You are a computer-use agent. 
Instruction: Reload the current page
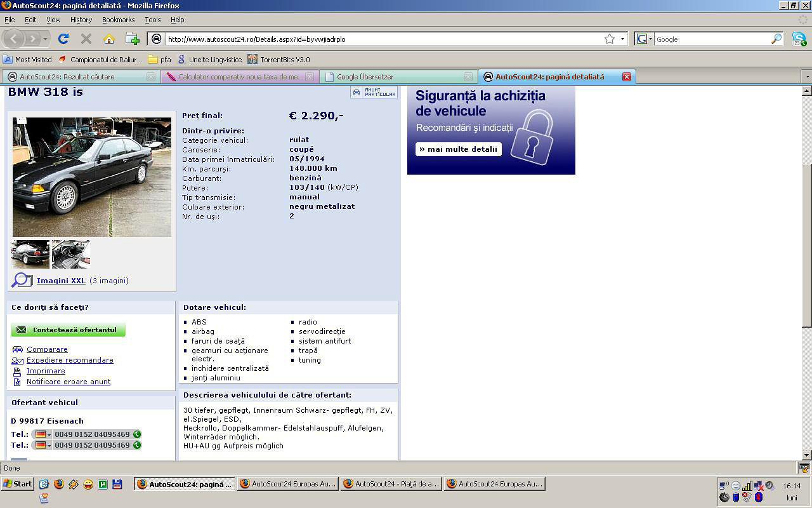pos(63,39)
